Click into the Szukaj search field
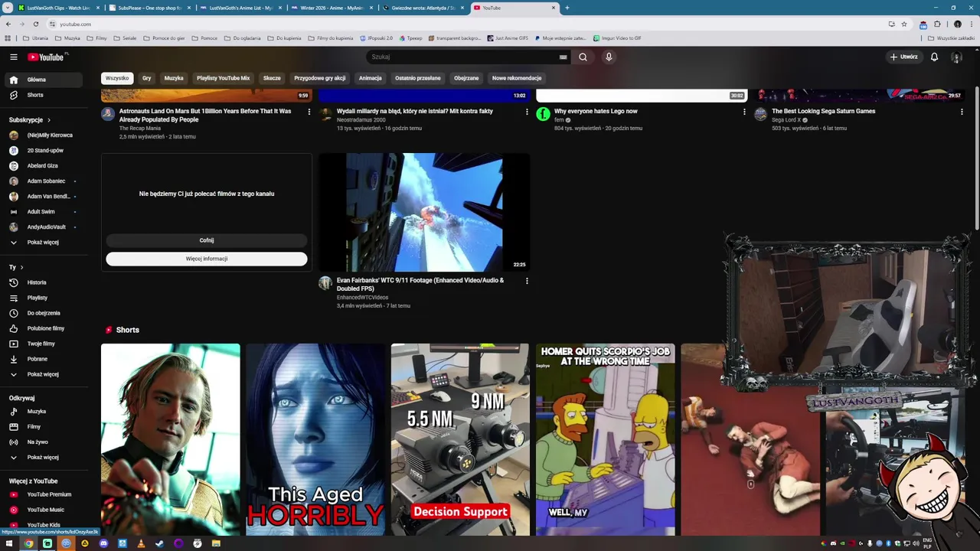Viewport: 980px width, 551px height. click(x=463, y=57)
